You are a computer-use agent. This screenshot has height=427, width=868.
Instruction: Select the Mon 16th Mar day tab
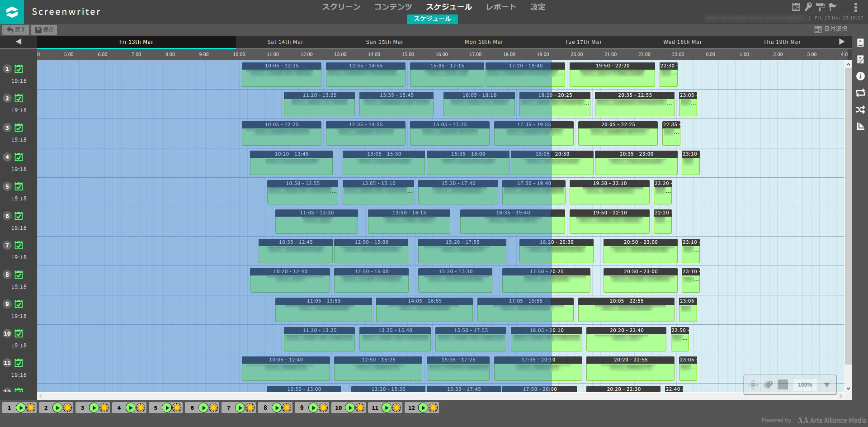pyautogui.click(x=484, y=42)
